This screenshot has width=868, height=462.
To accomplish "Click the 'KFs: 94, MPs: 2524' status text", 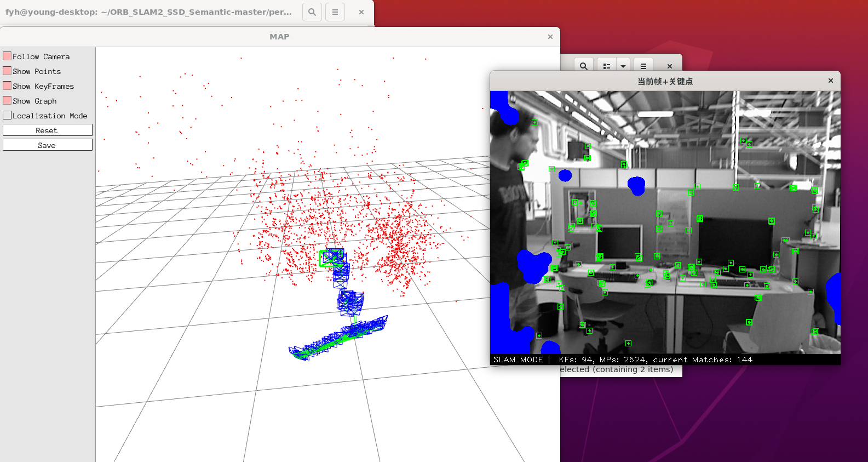I will pos(603,360).
